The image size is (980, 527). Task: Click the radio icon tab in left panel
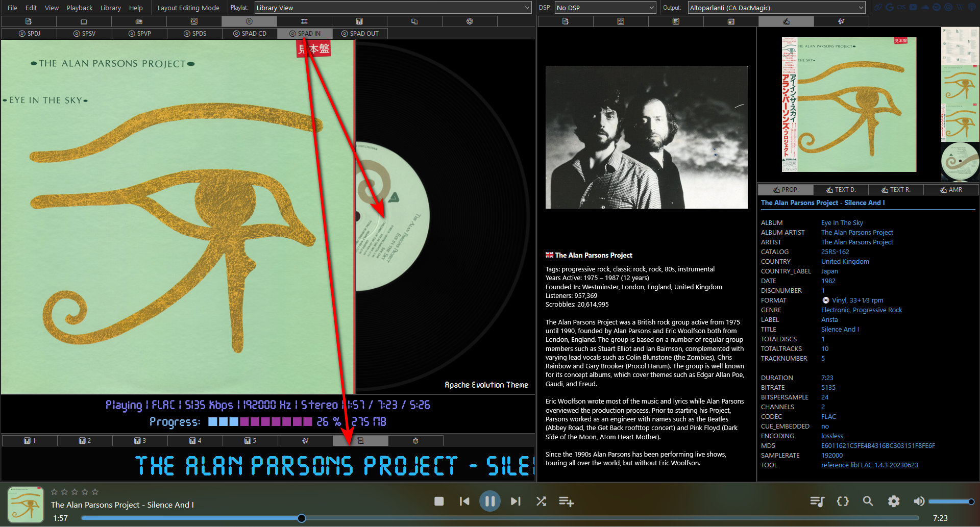pyautogui.click(x=139, y=21)
